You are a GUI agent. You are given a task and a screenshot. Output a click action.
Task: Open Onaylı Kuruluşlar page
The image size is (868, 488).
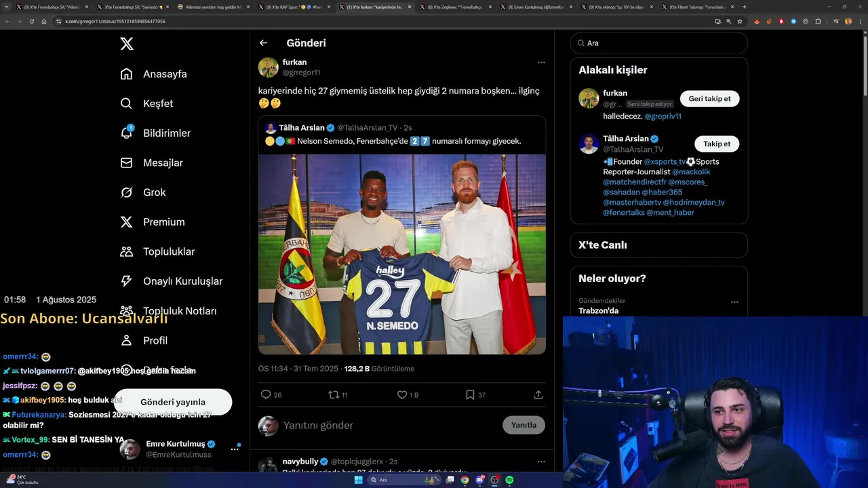coord(171,281)
